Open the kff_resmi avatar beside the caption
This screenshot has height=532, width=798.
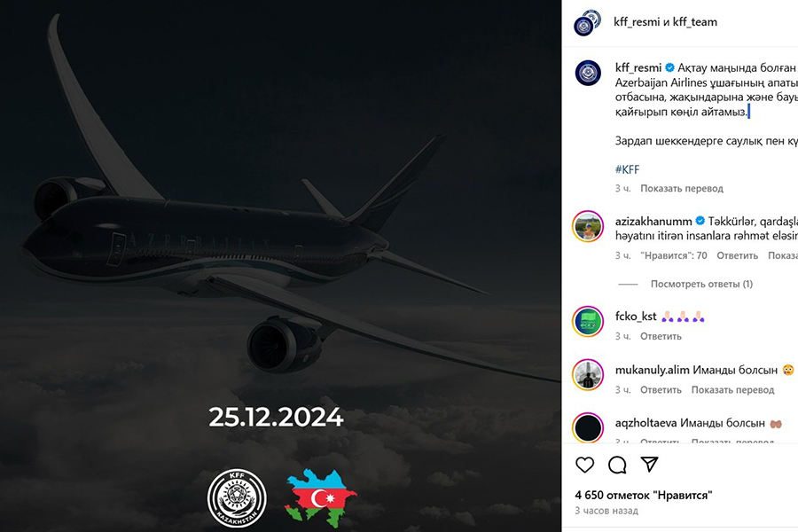588,73
